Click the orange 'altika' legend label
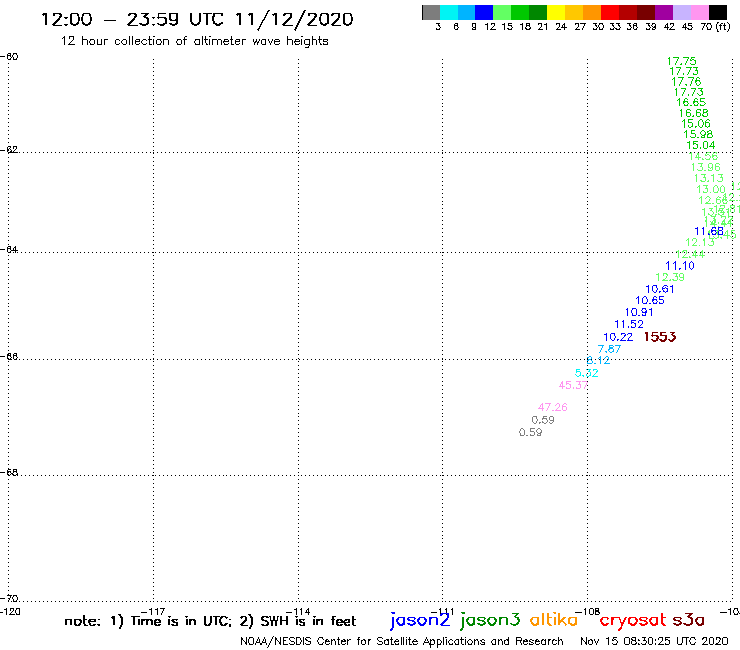 (x=554, y=619)
